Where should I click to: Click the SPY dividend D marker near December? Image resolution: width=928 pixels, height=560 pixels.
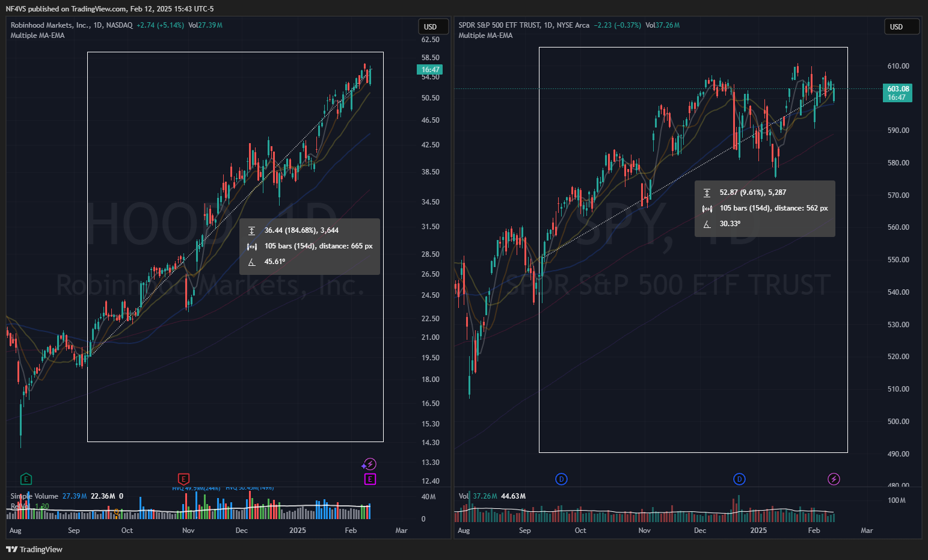(x=739, y=479)
